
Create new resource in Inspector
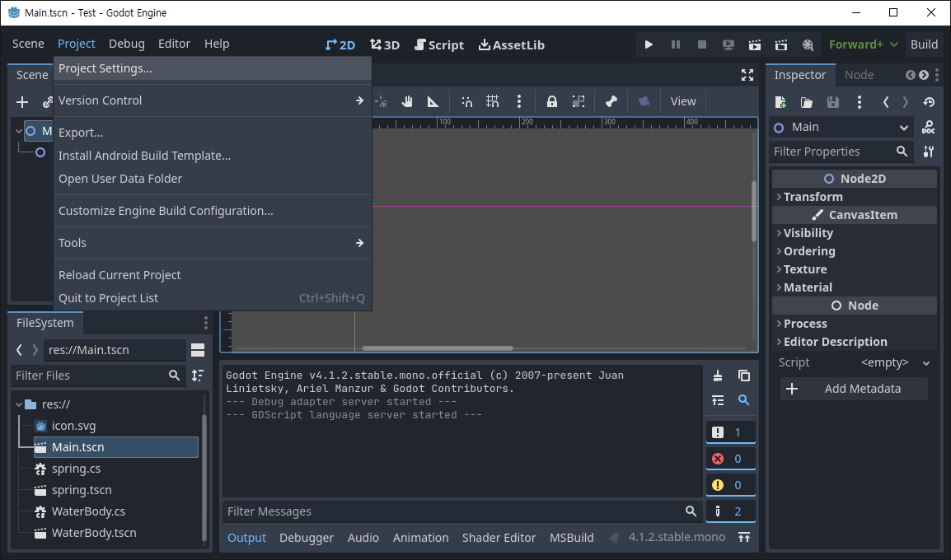780,102
